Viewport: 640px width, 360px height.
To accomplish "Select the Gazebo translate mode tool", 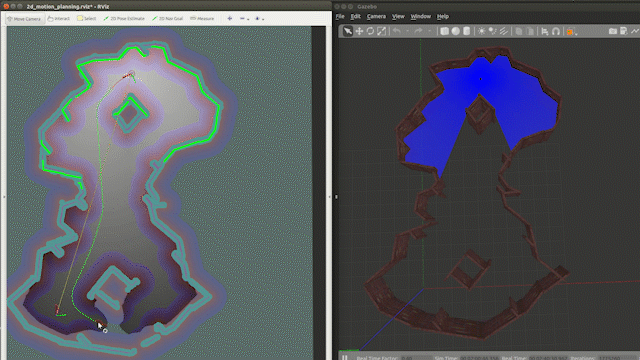I will 359,31.
